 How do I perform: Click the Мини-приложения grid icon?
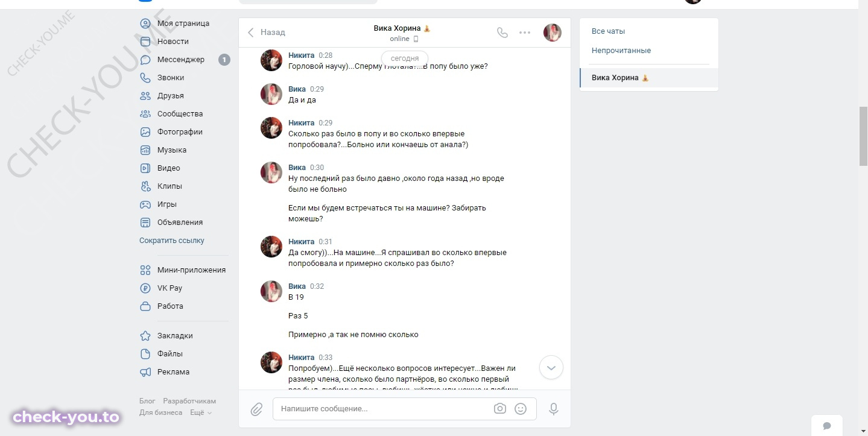145,270
